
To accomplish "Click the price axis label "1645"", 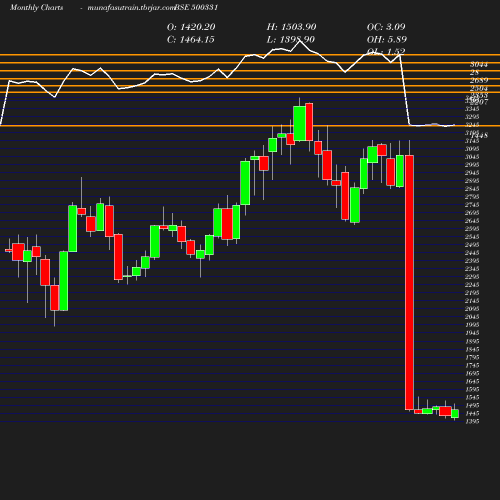I will pos(472,381).
